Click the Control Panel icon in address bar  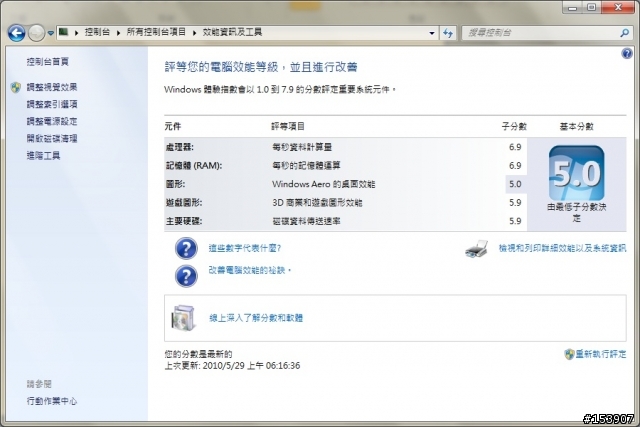pos(63,32)
